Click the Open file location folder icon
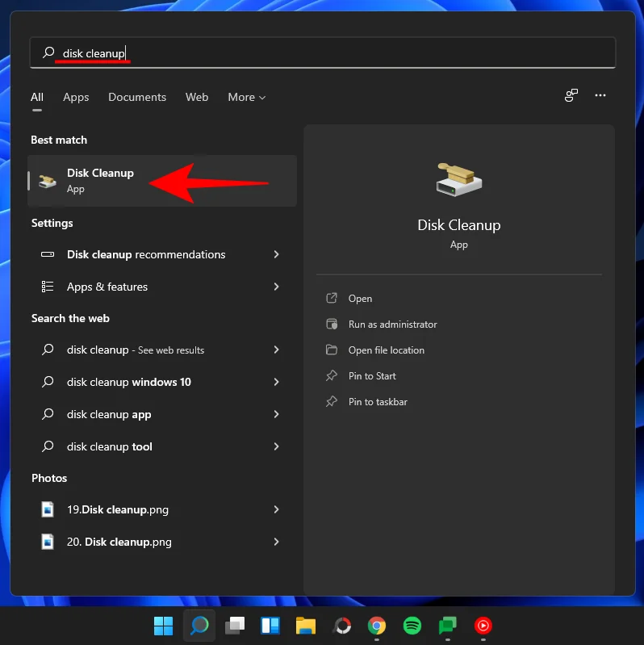Viewport: 644px width, 645px height. coord(332,350)
